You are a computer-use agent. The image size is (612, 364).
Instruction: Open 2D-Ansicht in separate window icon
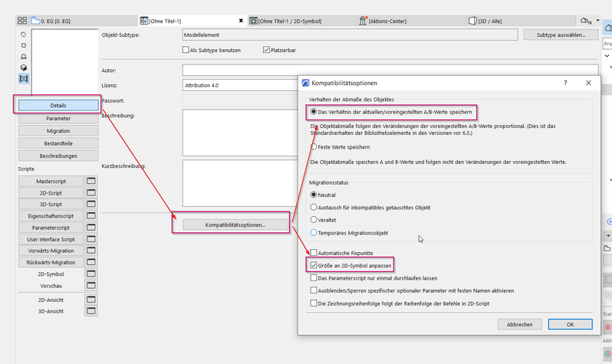(91, 300)
